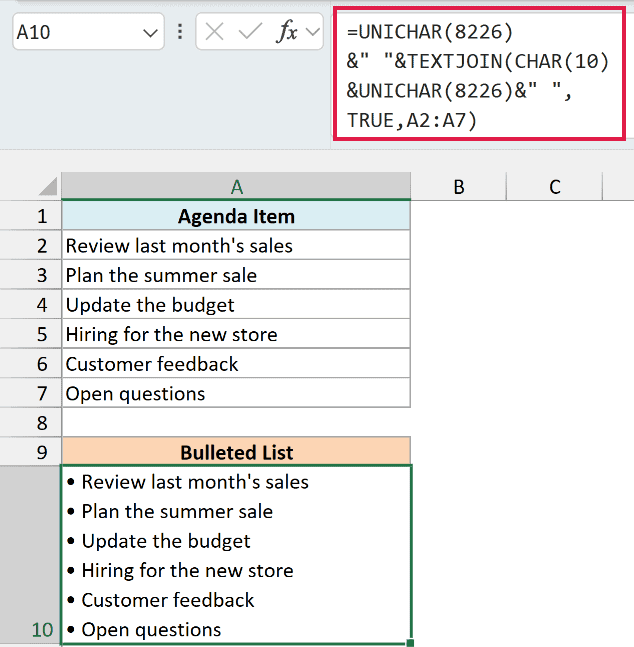Click the bulleted list cell A10

[236, 555]
